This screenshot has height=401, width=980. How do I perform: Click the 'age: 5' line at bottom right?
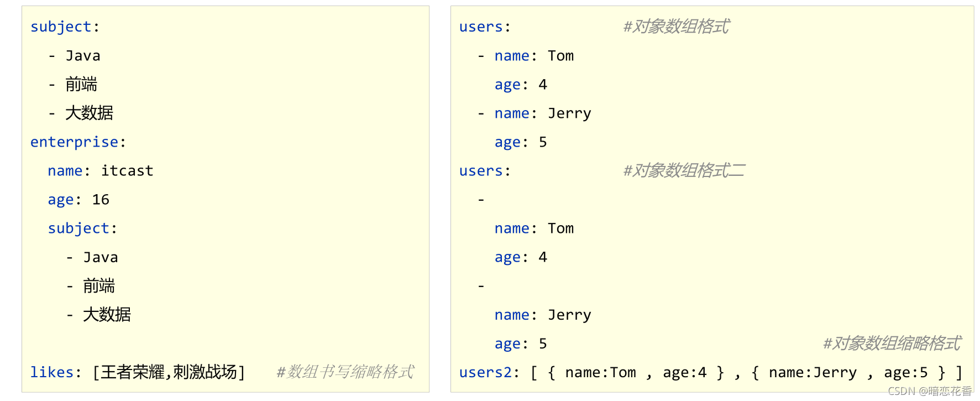(x=520, y=343)
